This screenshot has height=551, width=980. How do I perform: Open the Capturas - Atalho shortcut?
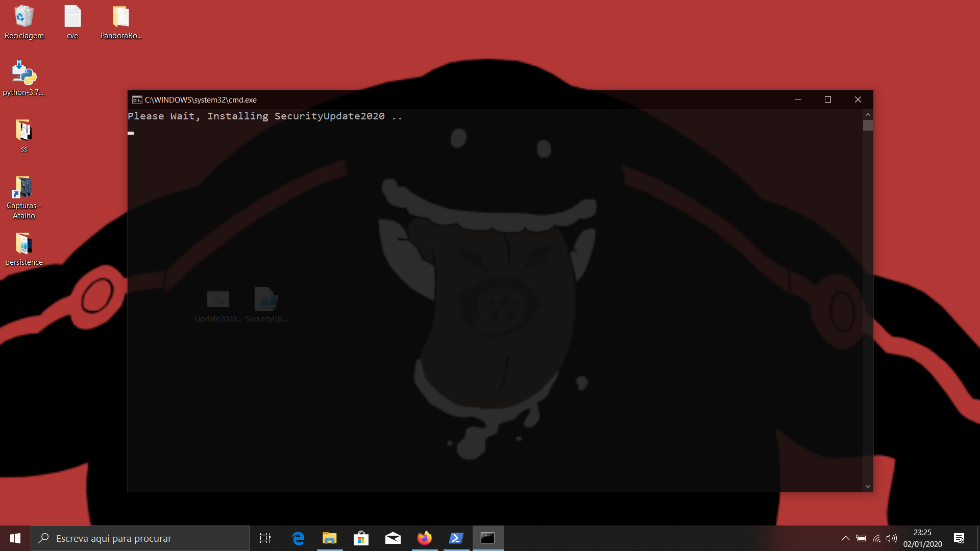point(24,188)
